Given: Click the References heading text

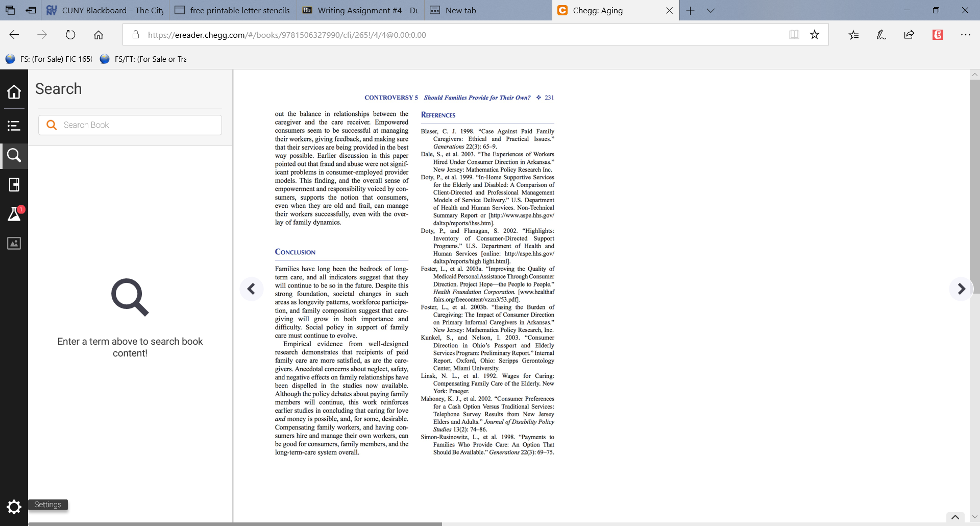Looking at the screenshot, I should (x=438, y=115).
